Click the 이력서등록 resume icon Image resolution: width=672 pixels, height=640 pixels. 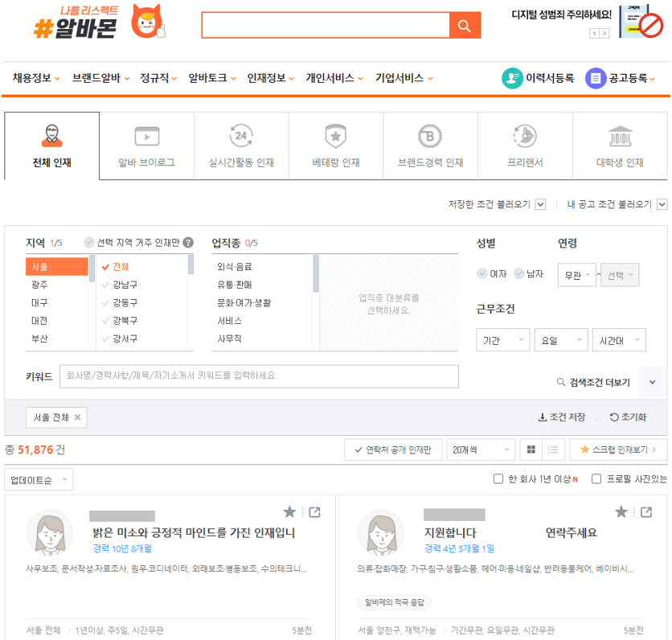coord(512,78)
